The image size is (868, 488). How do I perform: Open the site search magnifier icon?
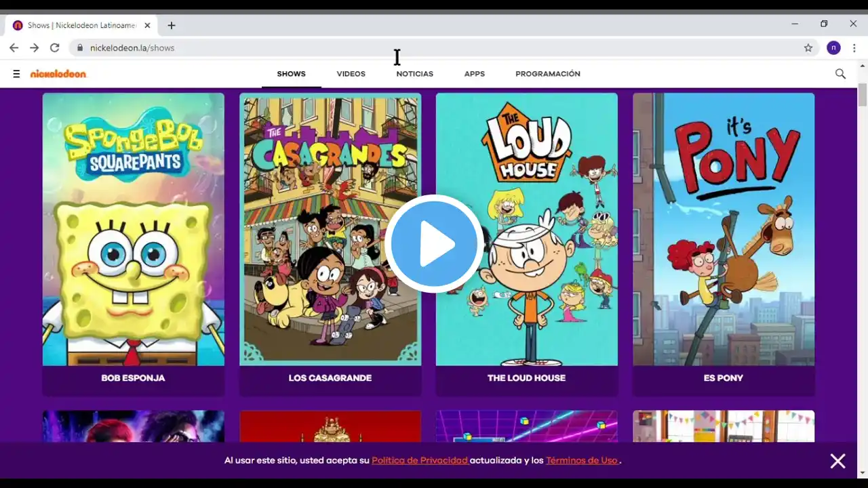click(x=840, y=74)
